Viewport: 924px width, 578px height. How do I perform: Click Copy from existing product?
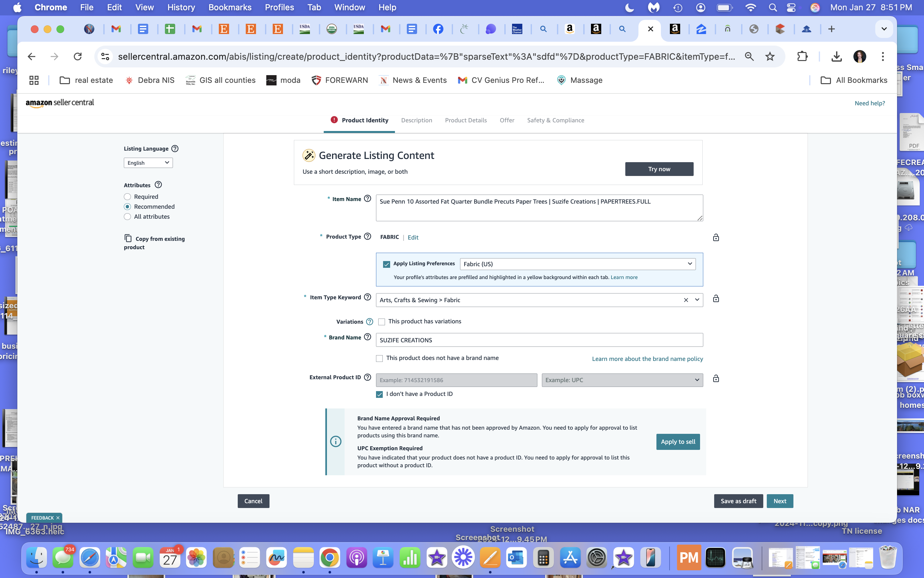[x=154, y=242]
